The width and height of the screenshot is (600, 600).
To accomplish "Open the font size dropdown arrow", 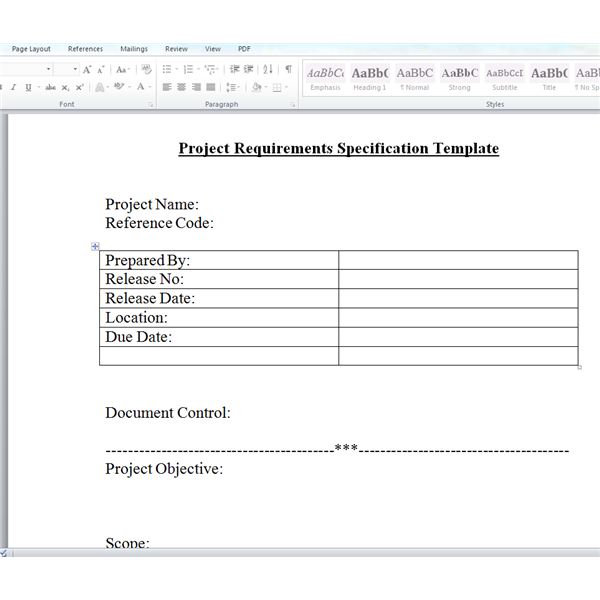I will coord(75,69).
